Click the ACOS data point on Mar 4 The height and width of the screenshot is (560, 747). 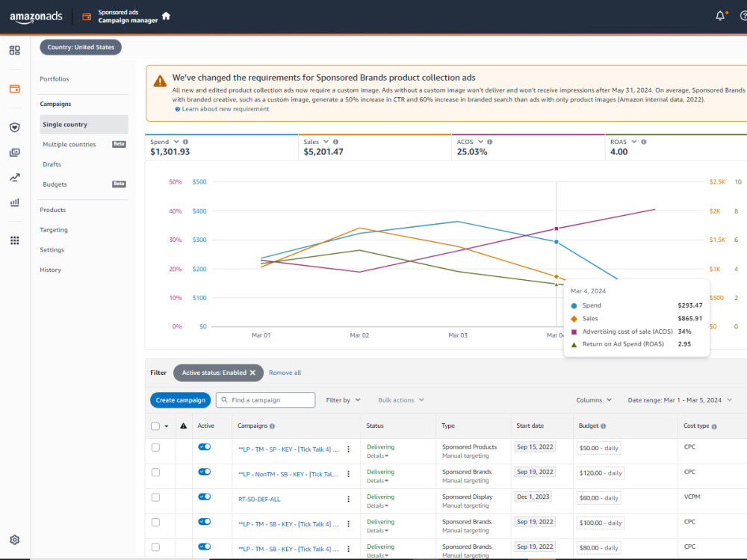556,229
